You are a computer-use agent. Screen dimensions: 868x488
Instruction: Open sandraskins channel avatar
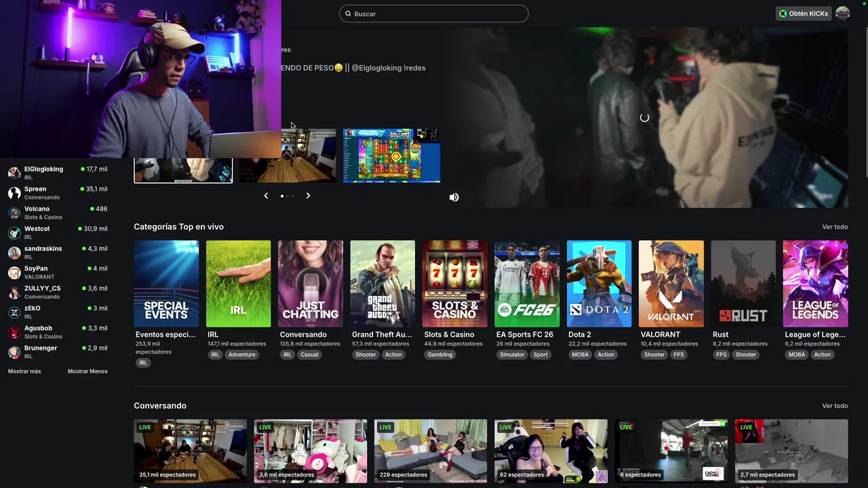14,252
